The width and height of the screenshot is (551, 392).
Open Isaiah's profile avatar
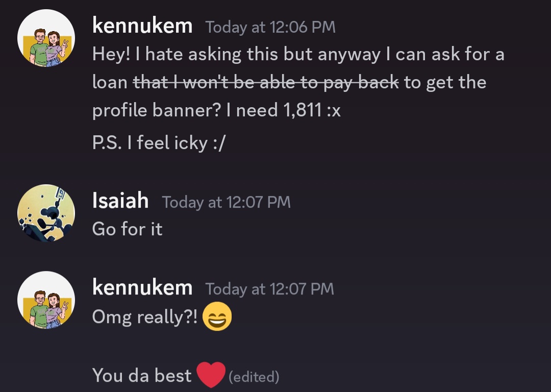[x=46, y=213]
